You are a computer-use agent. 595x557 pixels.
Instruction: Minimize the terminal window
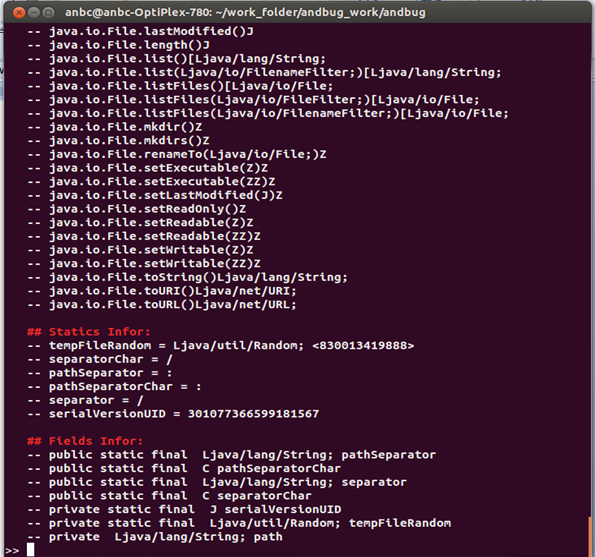pos(34,13)
